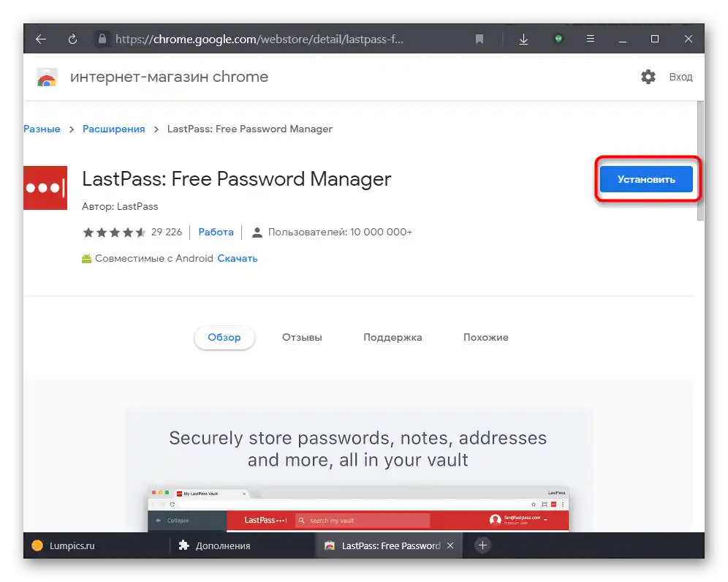Click the star rating for LastPass
The image size is (728, 582).
(x=114, y=233)
